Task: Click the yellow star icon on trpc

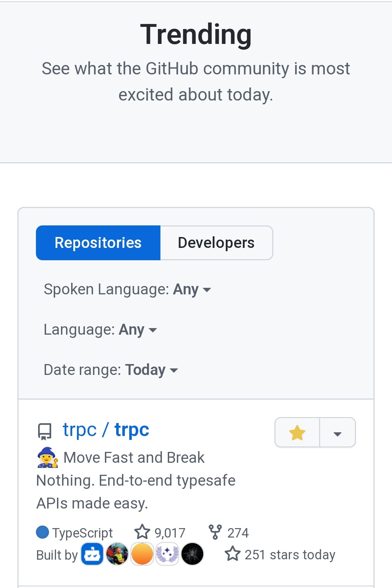Action: (x=297, y=433)
